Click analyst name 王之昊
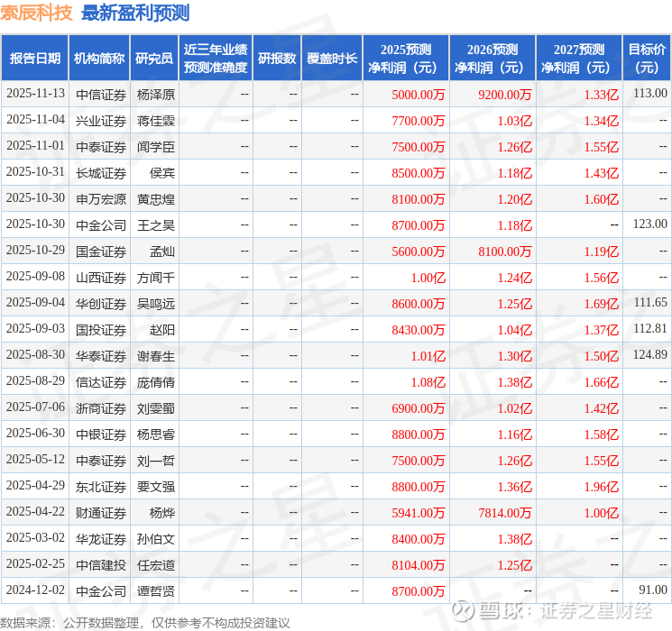Screen dimensions: 672x631 [x=155, y=225]
